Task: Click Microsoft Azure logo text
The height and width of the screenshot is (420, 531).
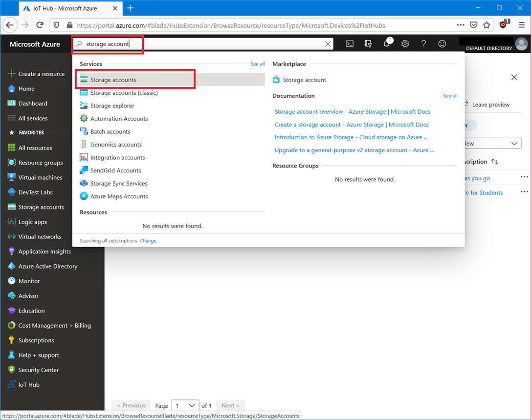Action: pos(35,44)
